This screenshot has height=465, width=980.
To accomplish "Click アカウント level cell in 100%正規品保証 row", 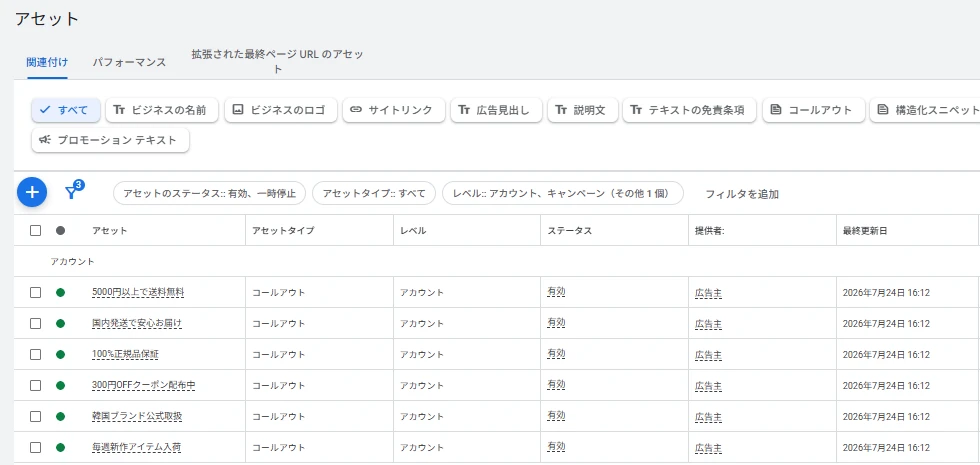I will pos(422,354).
